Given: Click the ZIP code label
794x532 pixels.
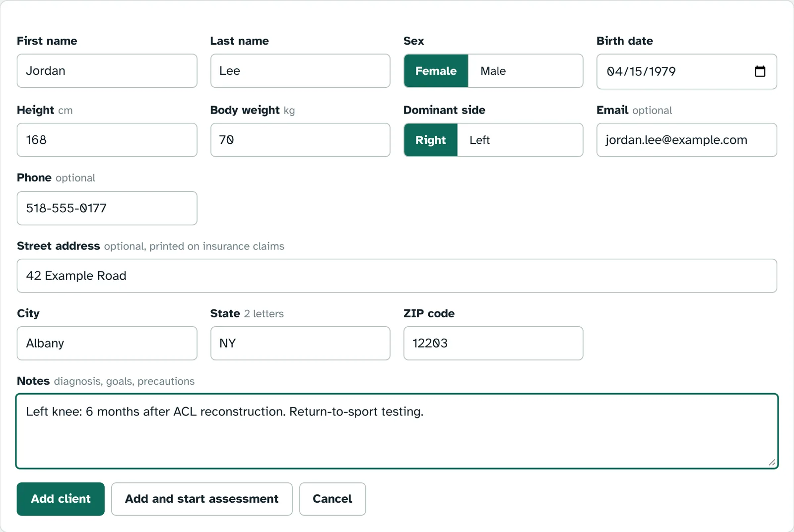Looking at the screenshot, I should pos(429,313).
